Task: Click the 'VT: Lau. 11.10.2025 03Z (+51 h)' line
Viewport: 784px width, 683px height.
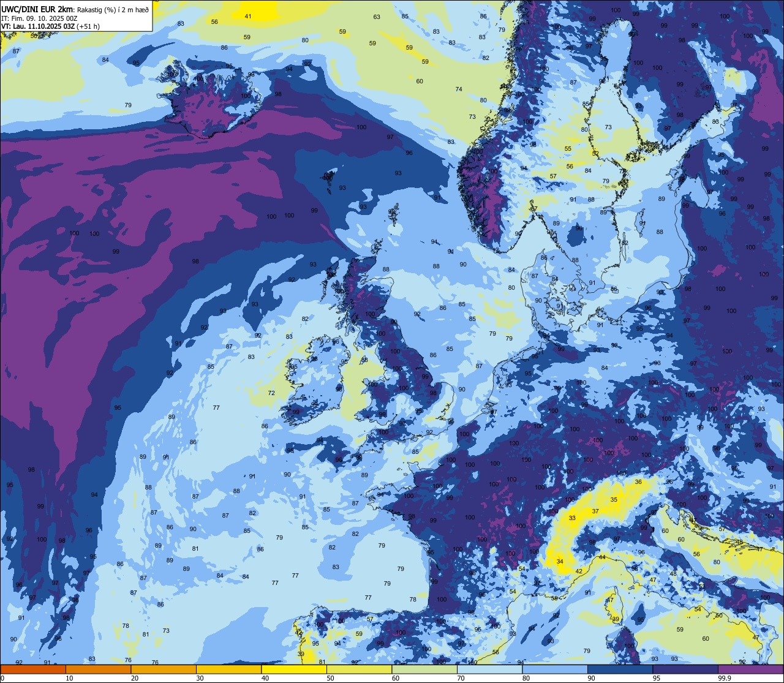Action: click(51, 26)
